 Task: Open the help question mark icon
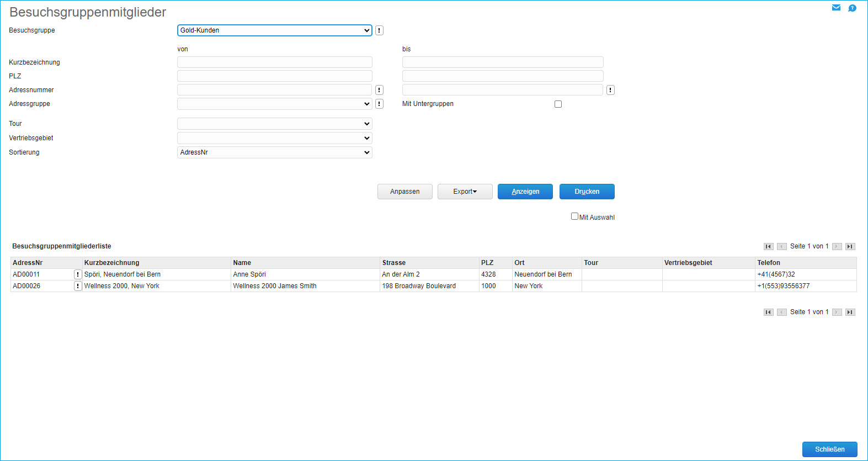pyautogui.click(x=852, y=8)
